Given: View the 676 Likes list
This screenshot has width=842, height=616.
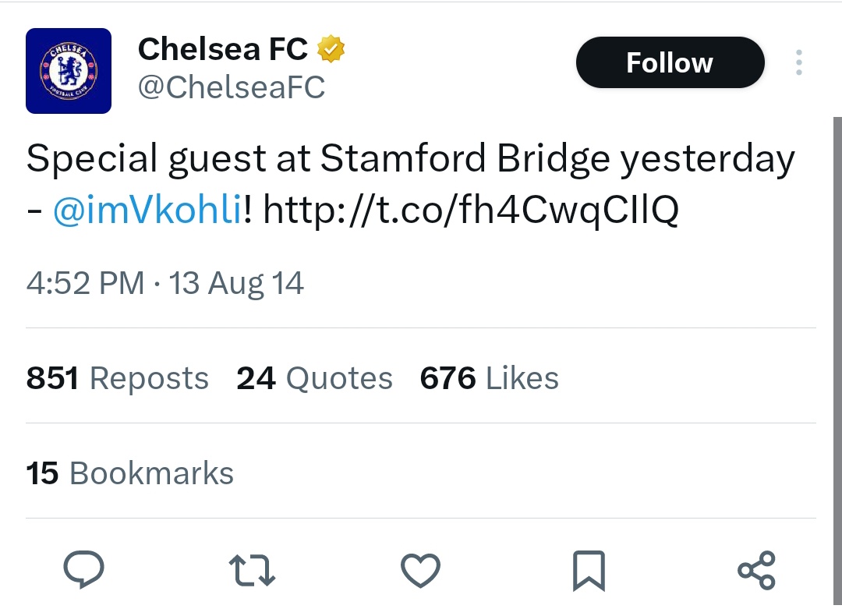Looking at the screenshot, I should pyautogui.click(x=489, y=378).
